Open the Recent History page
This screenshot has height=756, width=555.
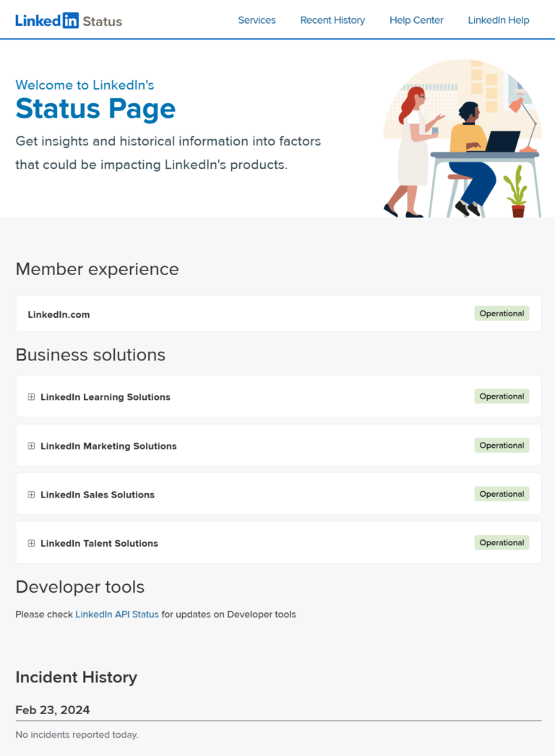(332, 20)
